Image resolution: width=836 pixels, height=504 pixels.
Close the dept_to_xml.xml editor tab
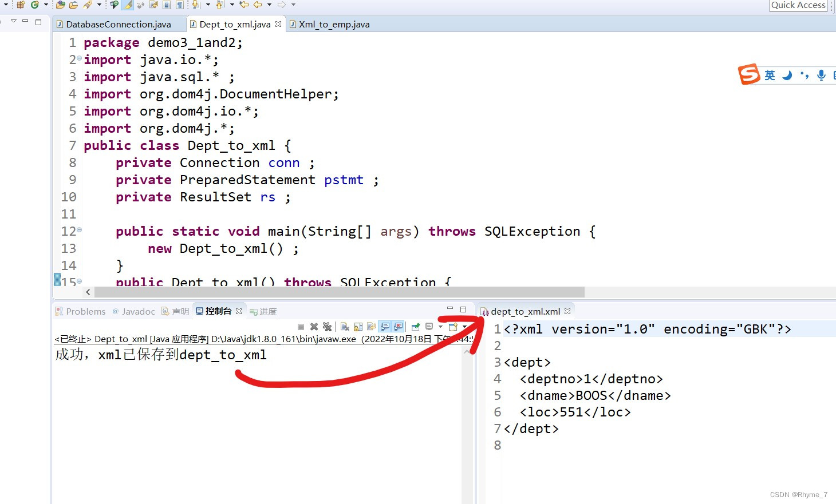point(567,311)
